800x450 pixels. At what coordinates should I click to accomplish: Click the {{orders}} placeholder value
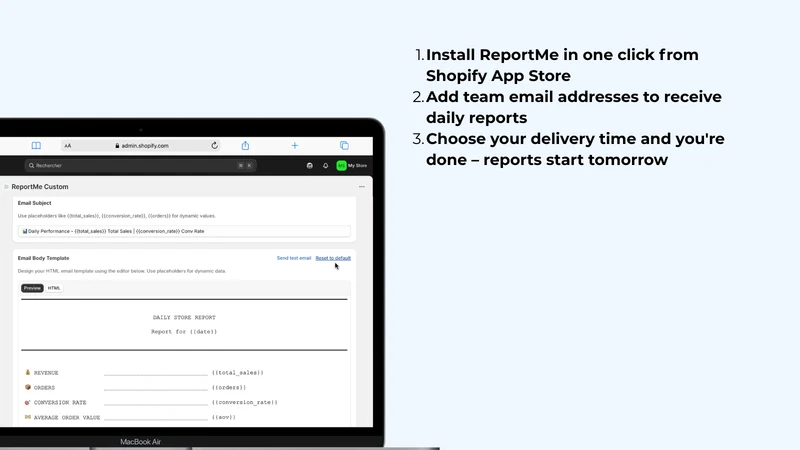point(229,388)
